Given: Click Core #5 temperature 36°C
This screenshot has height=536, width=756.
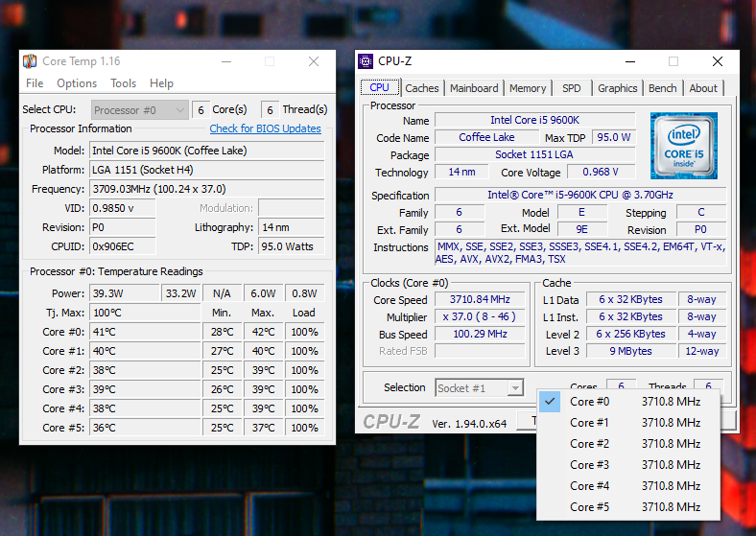Looking at the screenshot, I should 145,428.
